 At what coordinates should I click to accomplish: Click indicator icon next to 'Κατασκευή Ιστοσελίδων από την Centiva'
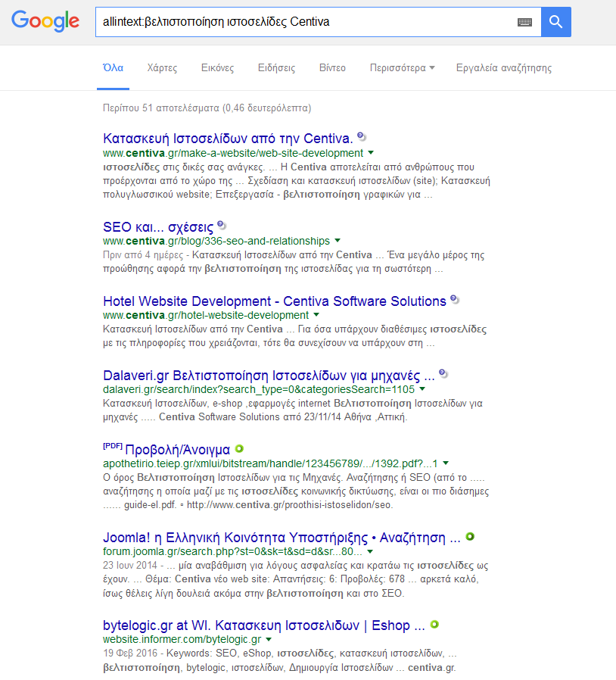point(362,137)
